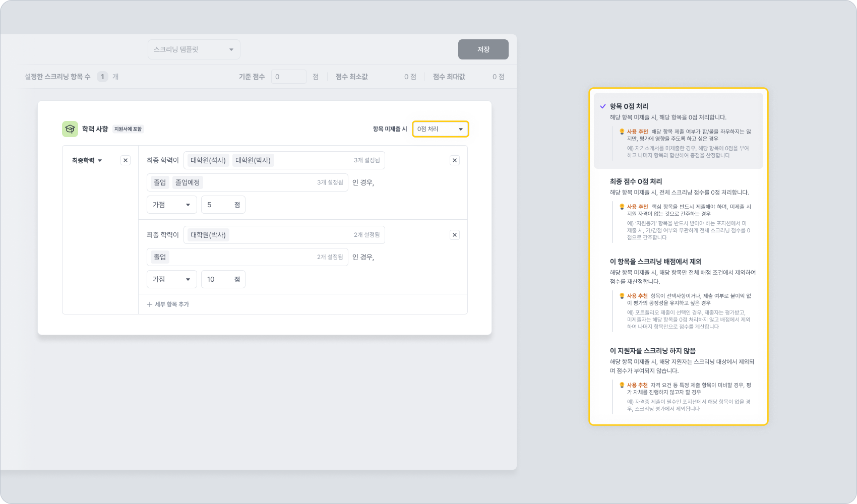Click the plus icon for 세부 항목 추가
This screenshot has width=857, height=504.
[150, 304]
